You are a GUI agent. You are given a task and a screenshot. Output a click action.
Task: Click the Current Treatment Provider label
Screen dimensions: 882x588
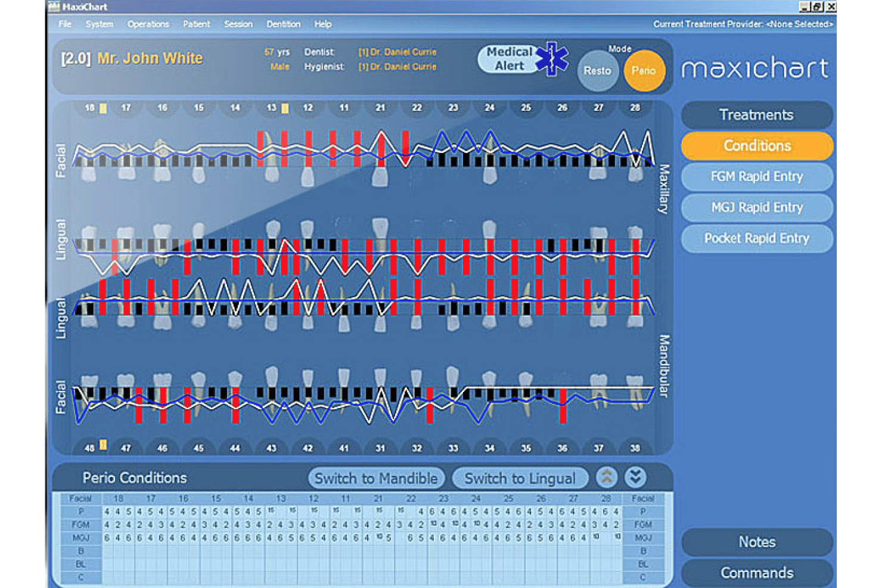coord(743,24)
